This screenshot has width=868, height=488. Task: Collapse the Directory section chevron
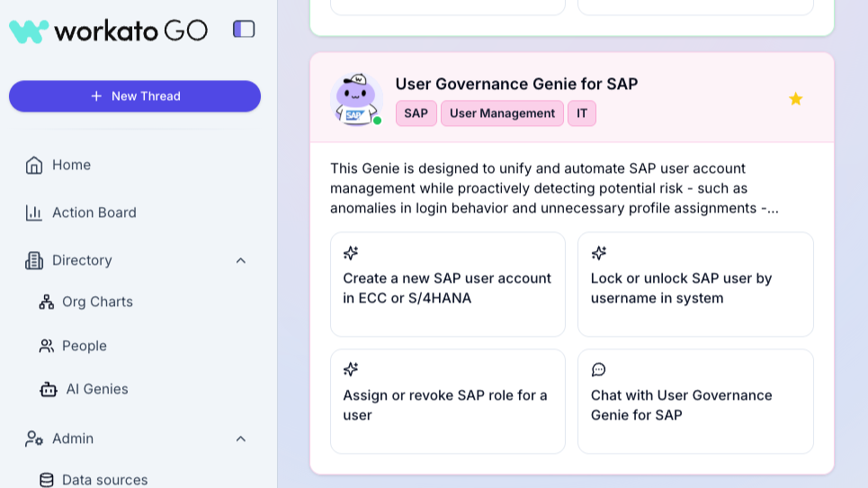click(x=240, y=260)
